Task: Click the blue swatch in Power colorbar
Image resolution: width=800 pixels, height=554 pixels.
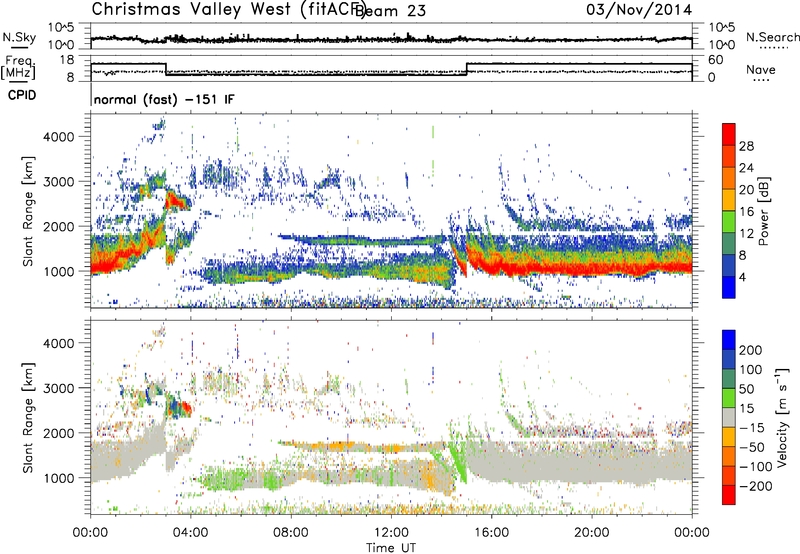Action: [729, 287]
